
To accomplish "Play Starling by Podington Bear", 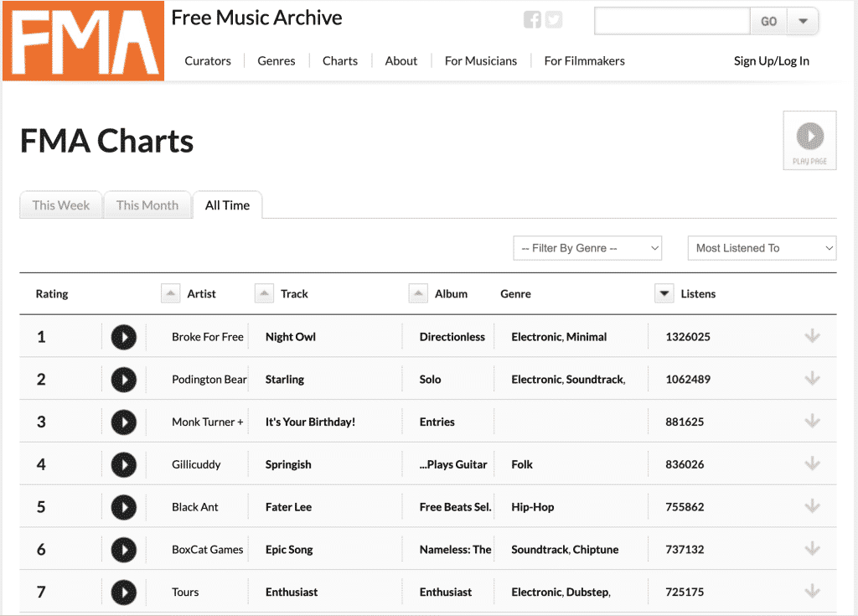I will click(x=123, y=379).
